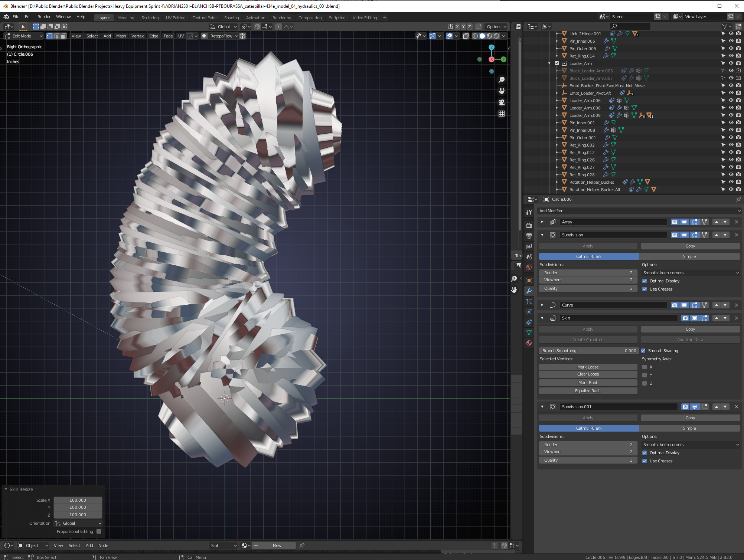Click the zoom magnifier icon in viewport
This screenshot has height=560, width=744.
coord(502,80)
